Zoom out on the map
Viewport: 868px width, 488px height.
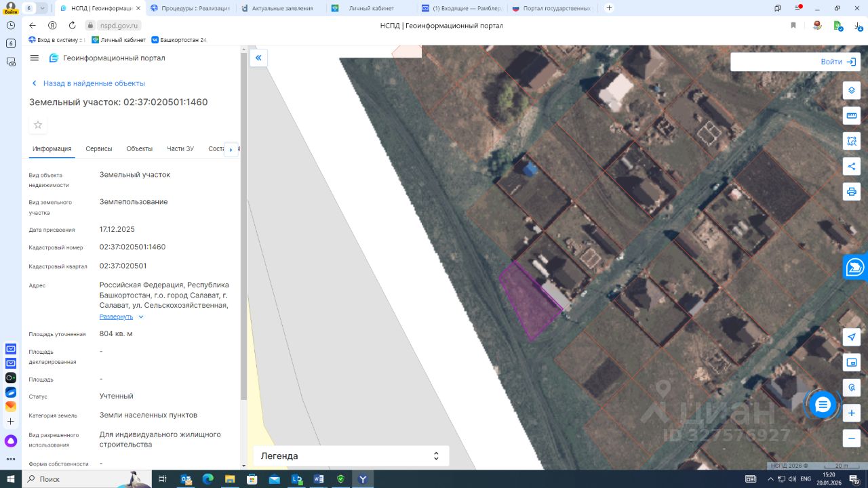click(x=852, y=438)
